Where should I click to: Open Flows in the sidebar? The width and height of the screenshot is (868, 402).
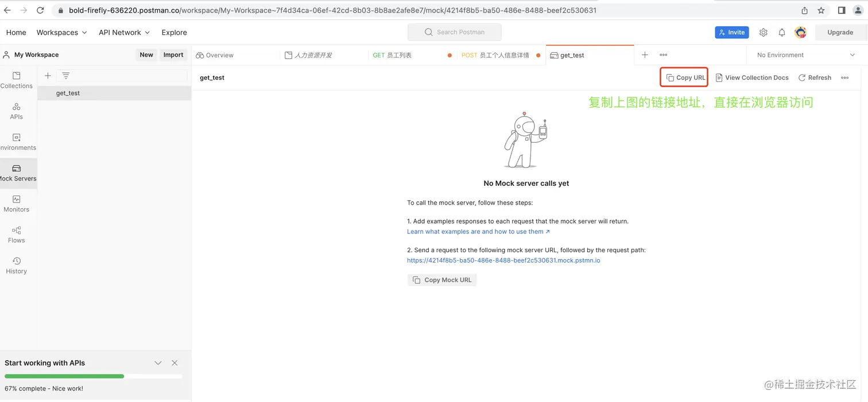(x=16, y=235)
